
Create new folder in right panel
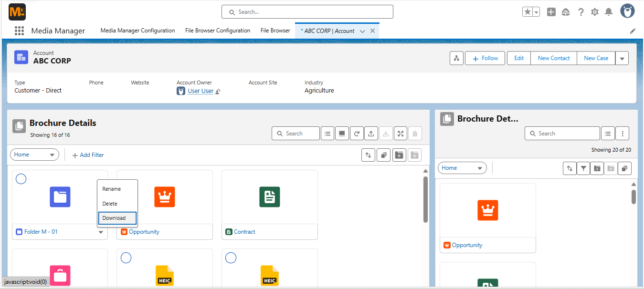click(x=597, y=168)
